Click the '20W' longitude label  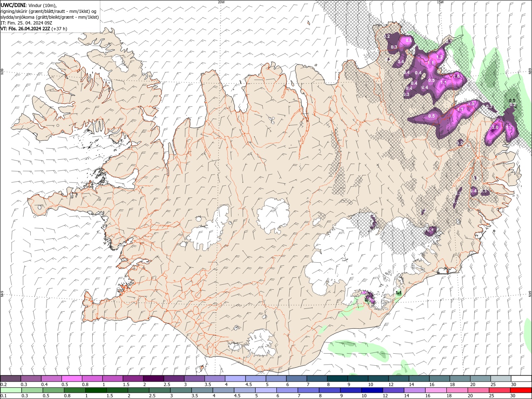tap(221, 2)
